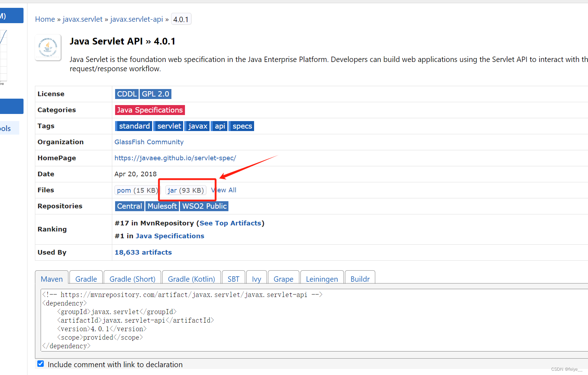This screenshot has width=588, height=375.
Task: Open the GlassFish Community organization link
Action: tap(149, 142)
